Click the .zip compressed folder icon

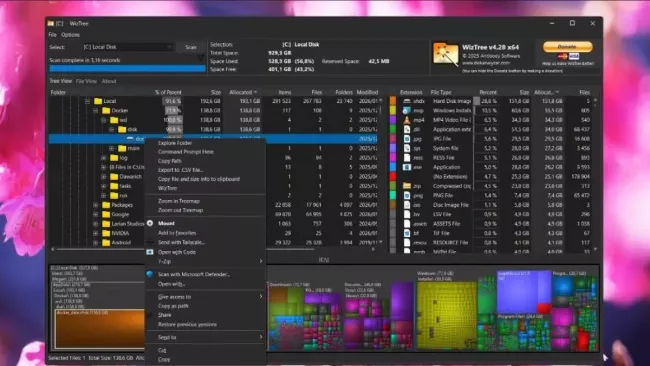pyautogui.click(x=407, y=186)
